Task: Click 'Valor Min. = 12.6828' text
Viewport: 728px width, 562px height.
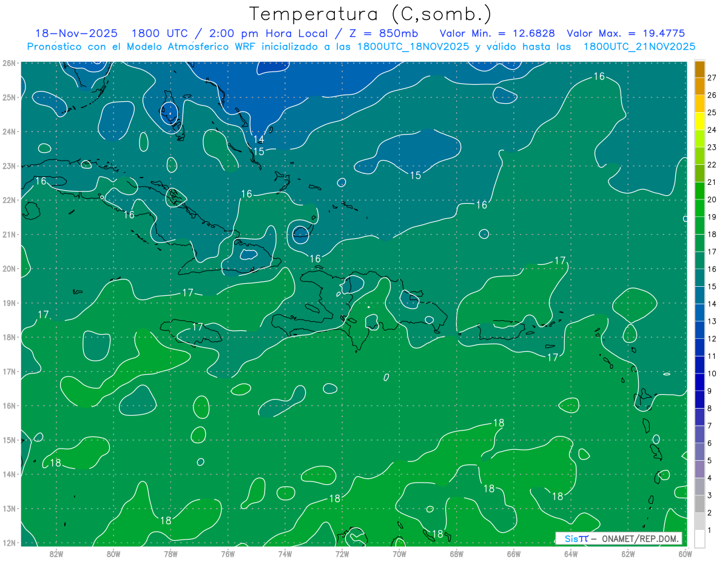Action: 497,33
